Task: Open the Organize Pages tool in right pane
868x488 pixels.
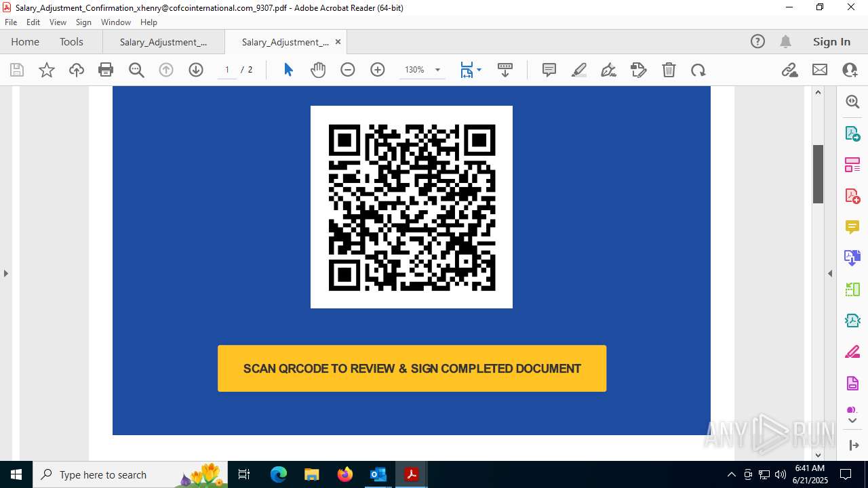Action: (852, 164)
